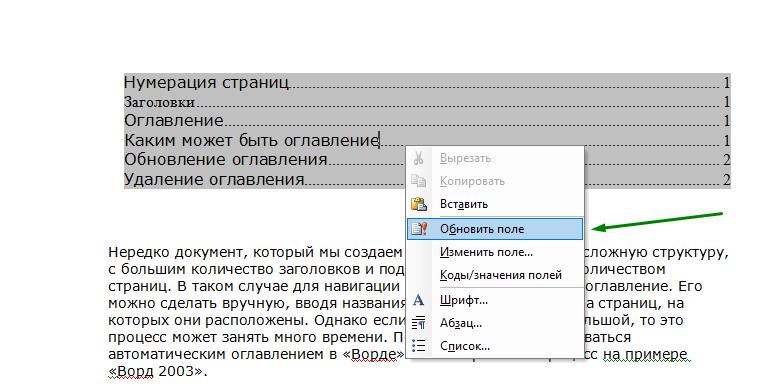Click the Paragraph formatting icon
This screenshot has width=767, height=387.
pyautogui.click(x=418, y=323)
